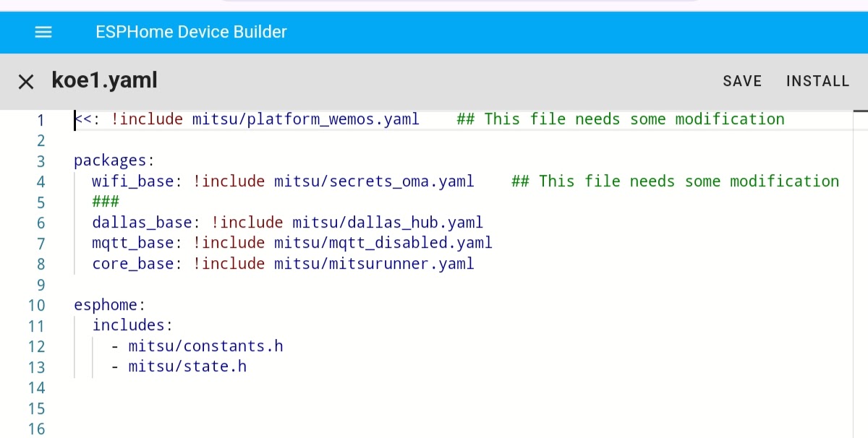Image resolution: width=868 pixels, height=438 pixels.
Task: Click the ESPHome Device Builder title
Action: tap(191, 33)
